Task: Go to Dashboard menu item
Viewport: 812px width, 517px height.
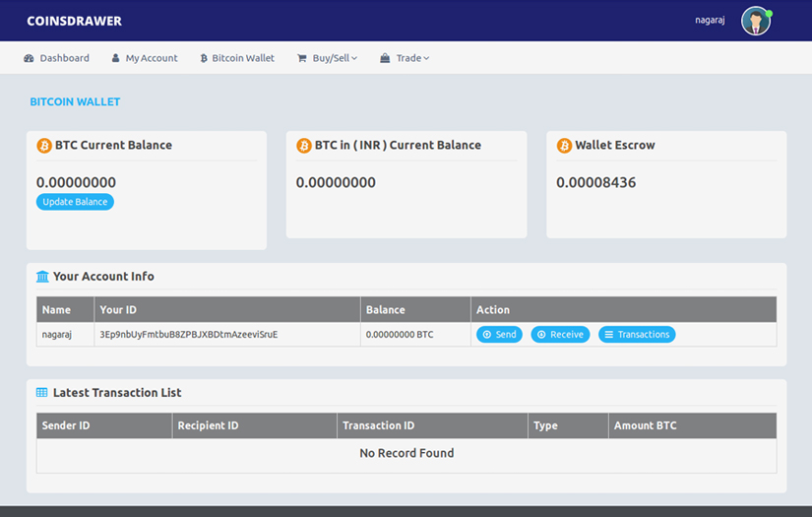Action: [56, 58]
